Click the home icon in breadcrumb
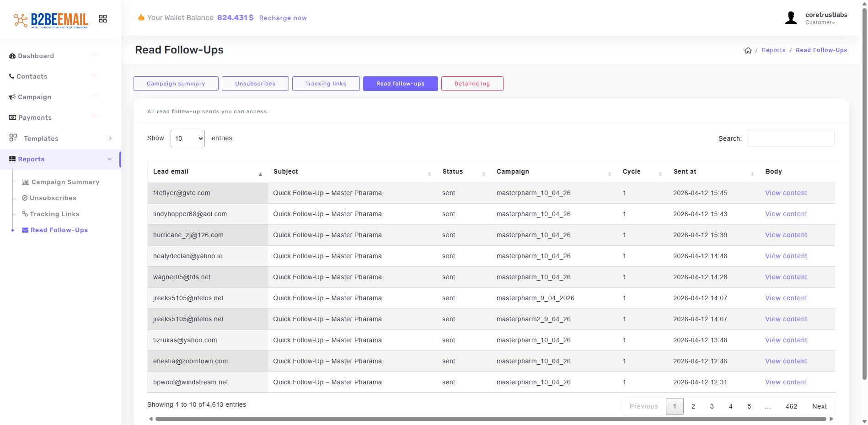The image size is (868, 425). (748, 50)
